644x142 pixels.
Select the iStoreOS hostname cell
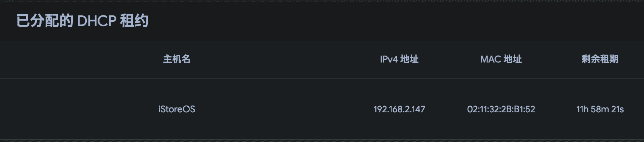coord(177,109)
